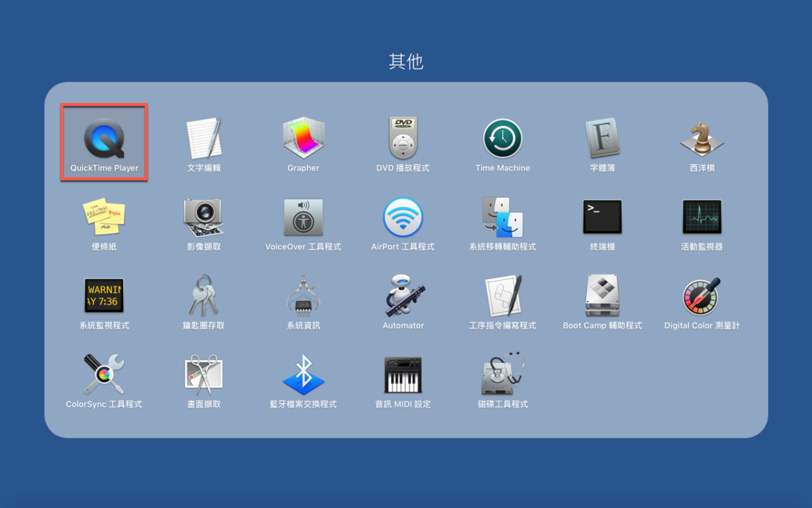Launch DVD 播放程式
The height and width of the screenshot is (508, 812).
coord(403,139)
